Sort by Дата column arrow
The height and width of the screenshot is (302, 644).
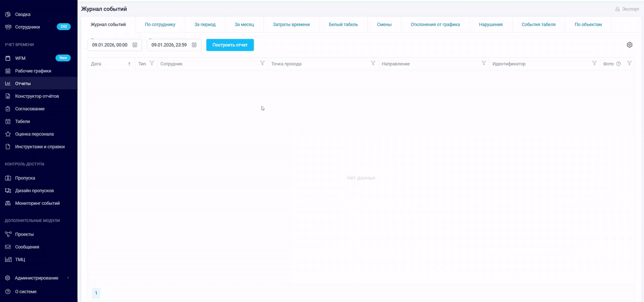click(x=129, y=64)
